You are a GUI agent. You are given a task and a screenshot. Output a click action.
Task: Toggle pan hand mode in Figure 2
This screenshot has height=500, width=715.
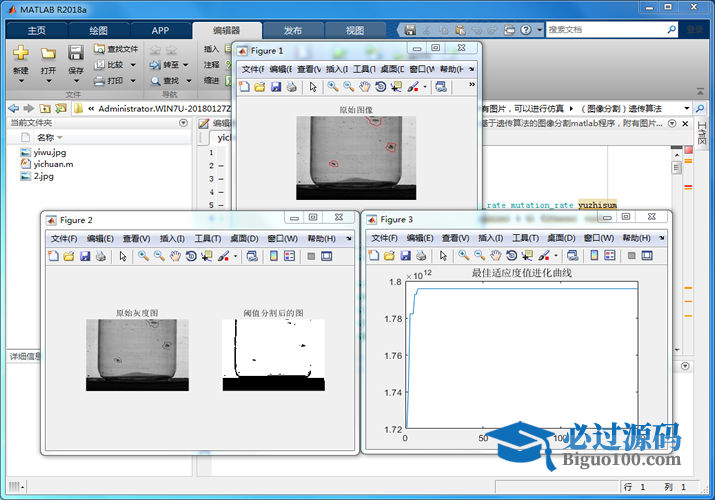point(175,256)
